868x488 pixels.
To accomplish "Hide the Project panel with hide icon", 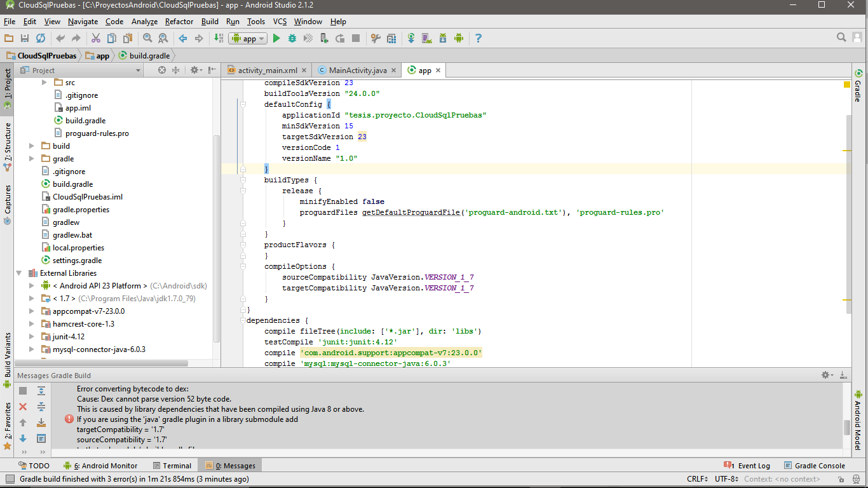I will [212, 70].
